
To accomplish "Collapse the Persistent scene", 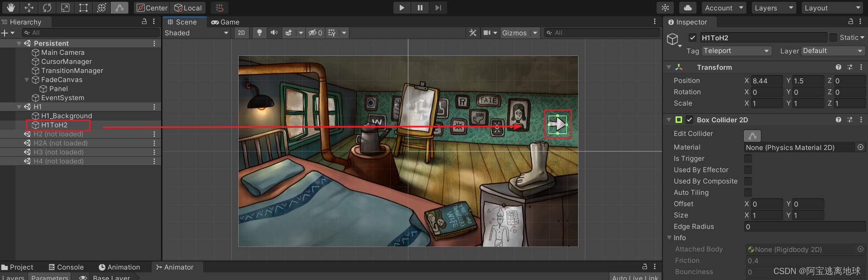I will 19,43.
